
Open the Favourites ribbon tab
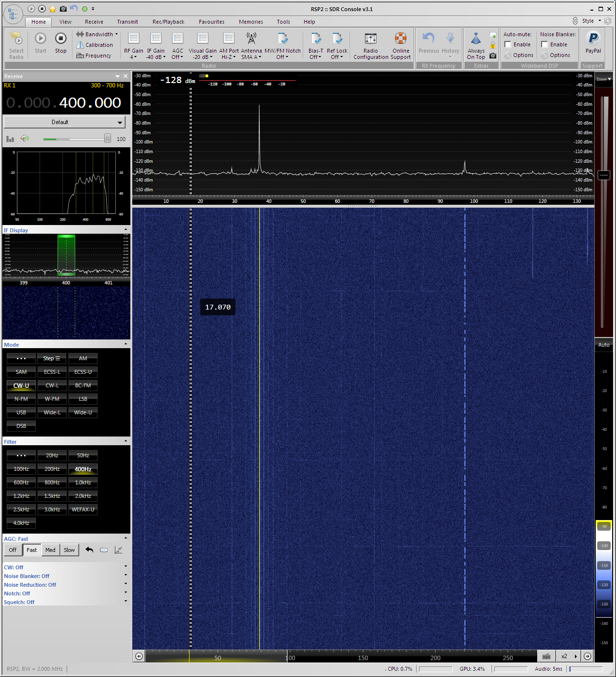pos(211,22)
